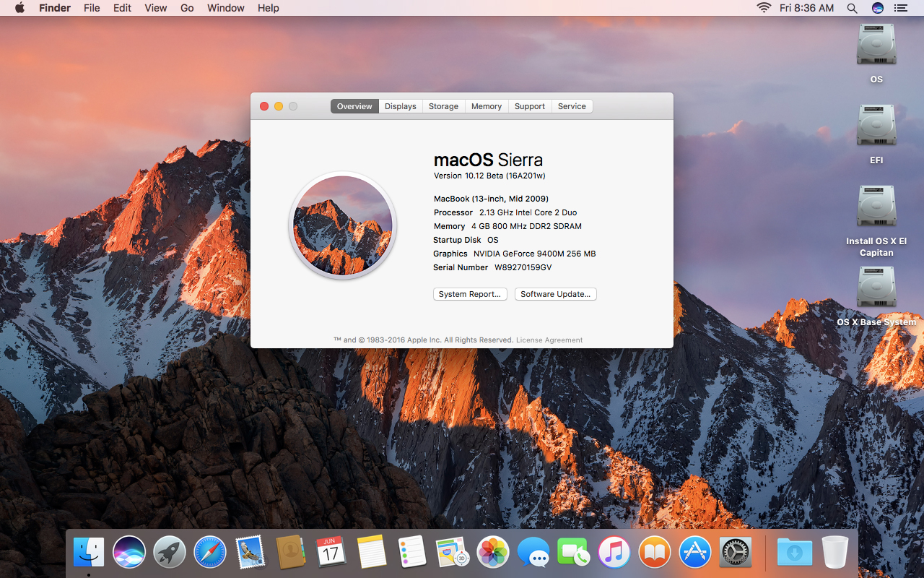924x578 pixels.
Task: Open the Wi-Fi status menu
Action: pos(763,8)
